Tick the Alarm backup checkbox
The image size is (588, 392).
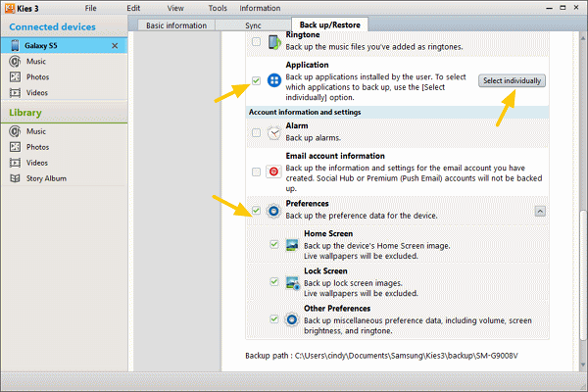256,132
